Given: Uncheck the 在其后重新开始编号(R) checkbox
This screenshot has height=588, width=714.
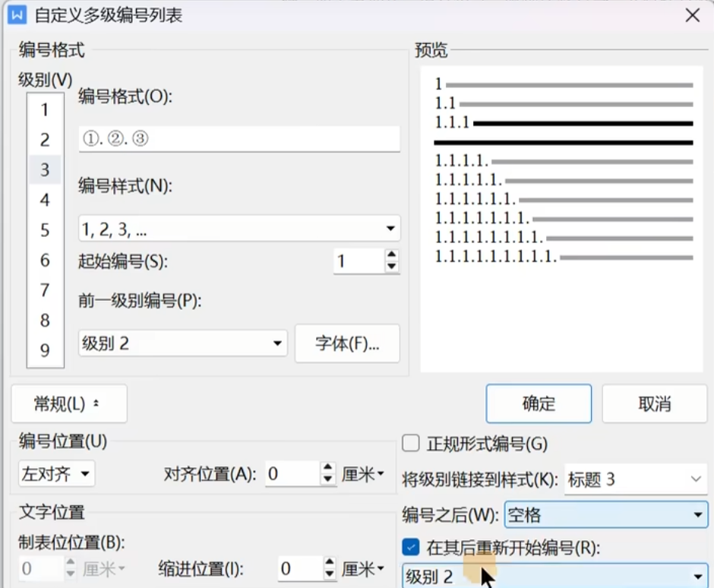Looking at the screenshot, I should (411, 547).
